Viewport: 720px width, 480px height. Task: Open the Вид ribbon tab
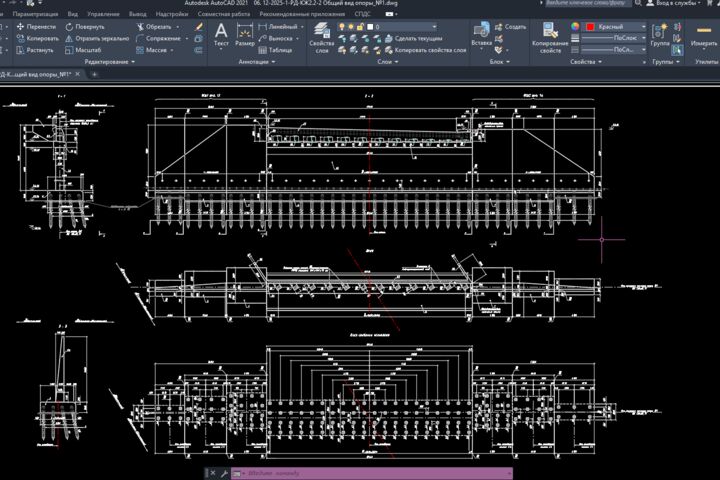(73, 14)
